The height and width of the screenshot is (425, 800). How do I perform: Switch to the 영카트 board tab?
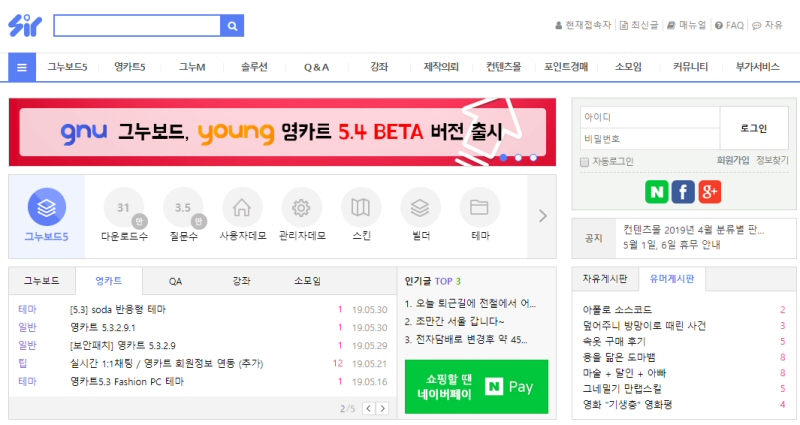109,281
